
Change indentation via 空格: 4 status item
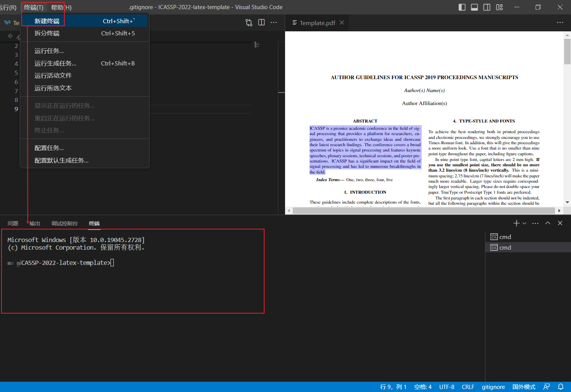[423, 387]
